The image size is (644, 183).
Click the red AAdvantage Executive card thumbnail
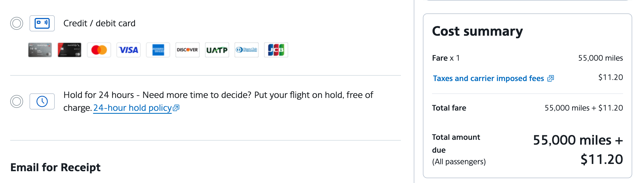coord(69,50)
